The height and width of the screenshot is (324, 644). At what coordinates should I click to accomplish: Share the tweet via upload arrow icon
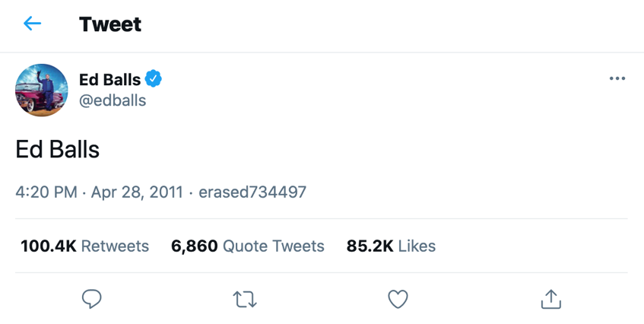tap(550, 300)
